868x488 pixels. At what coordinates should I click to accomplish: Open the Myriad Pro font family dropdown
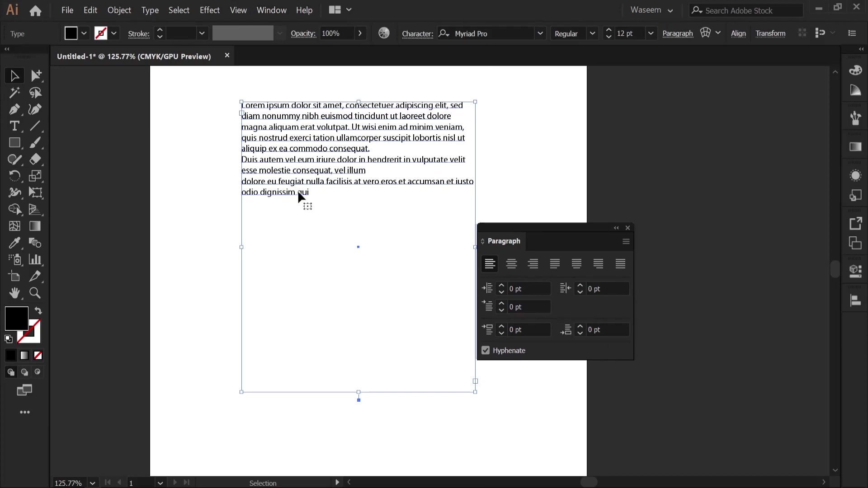(x=541, y=33)
